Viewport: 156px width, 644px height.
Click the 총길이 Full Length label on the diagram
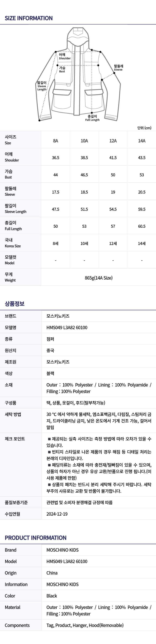(x=92, y=118)
